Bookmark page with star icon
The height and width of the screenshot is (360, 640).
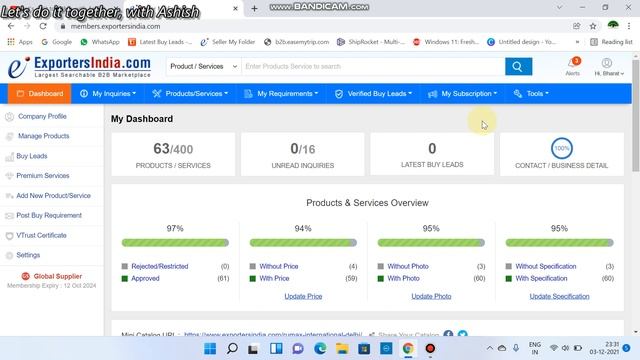593,26
